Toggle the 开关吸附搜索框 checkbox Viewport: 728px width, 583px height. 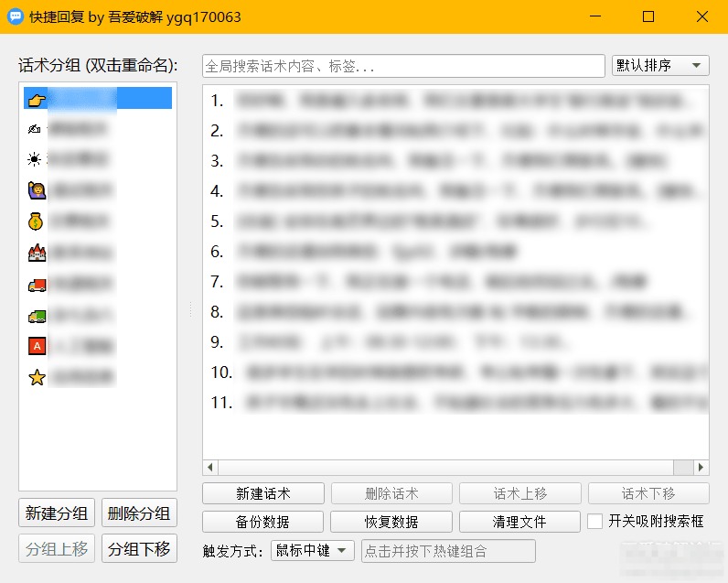pos(594,521)
